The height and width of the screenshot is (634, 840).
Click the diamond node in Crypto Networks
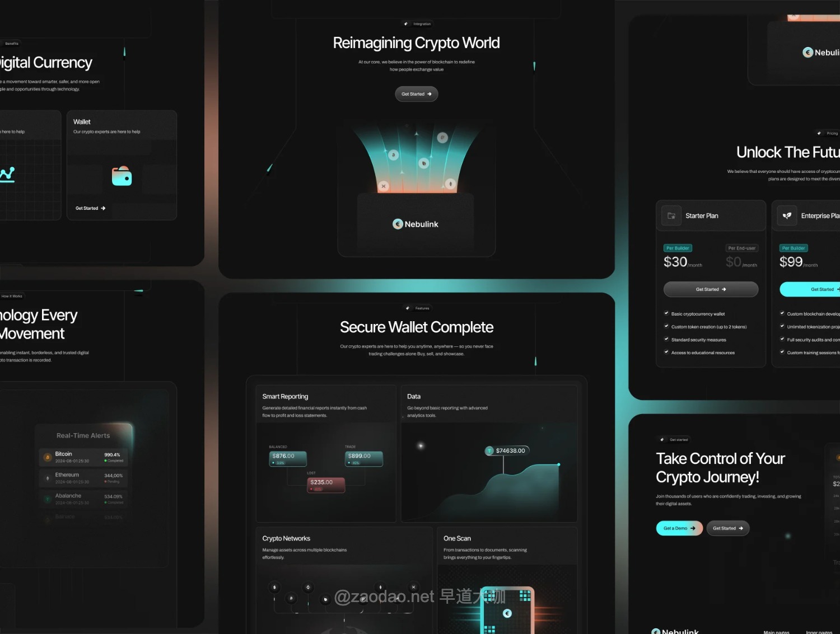point(308,588)
